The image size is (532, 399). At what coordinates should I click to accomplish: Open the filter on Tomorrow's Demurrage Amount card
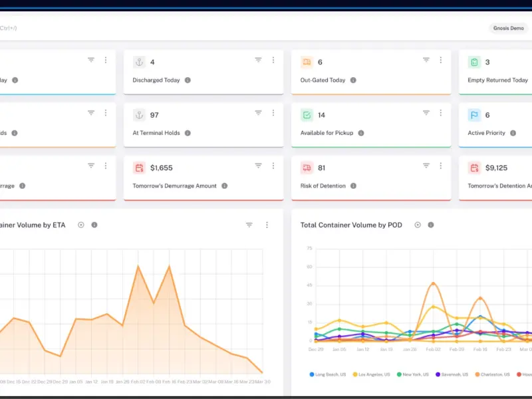(258, 166)
